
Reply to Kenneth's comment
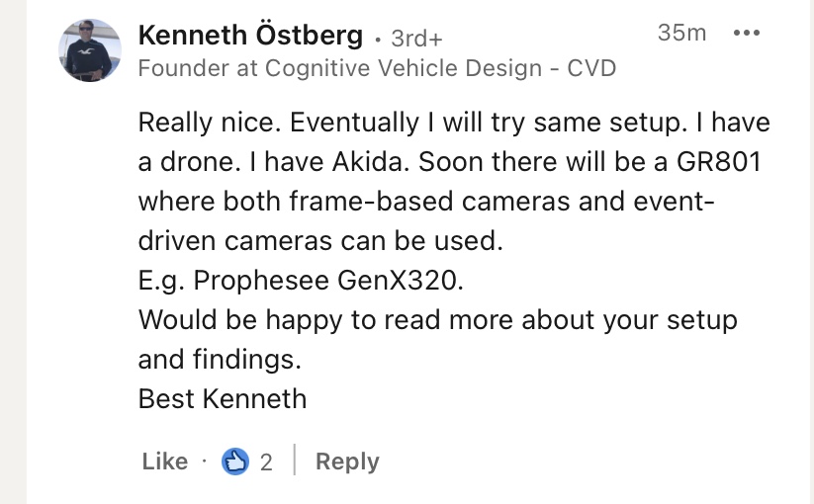point(346,462)
